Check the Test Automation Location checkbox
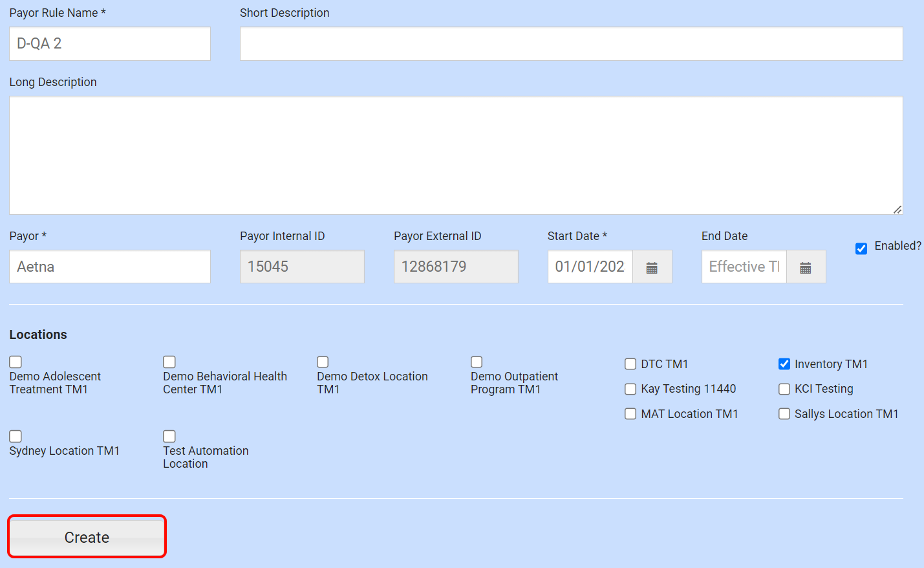This screenshot has width=924, height=568. (x=169, y=436)
